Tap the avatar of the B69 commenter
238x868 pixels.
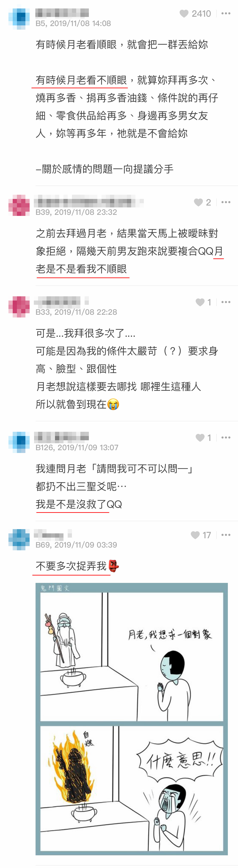(19, 540)
